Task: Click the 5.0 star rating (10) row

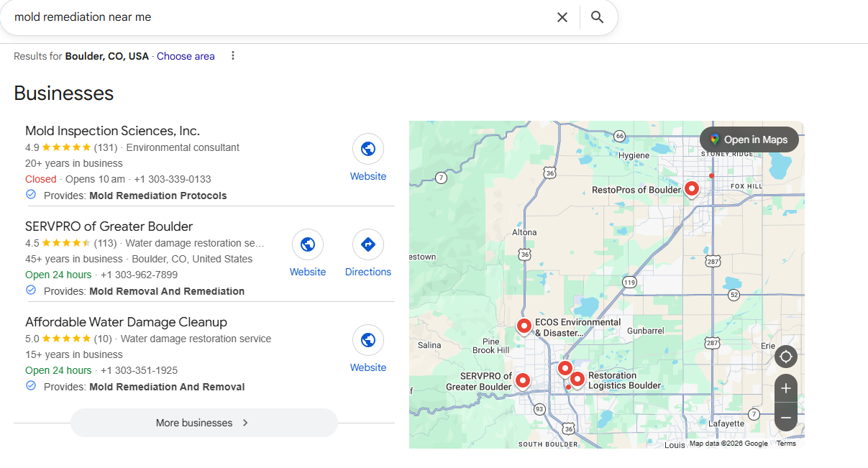Action: click(148, 339)
